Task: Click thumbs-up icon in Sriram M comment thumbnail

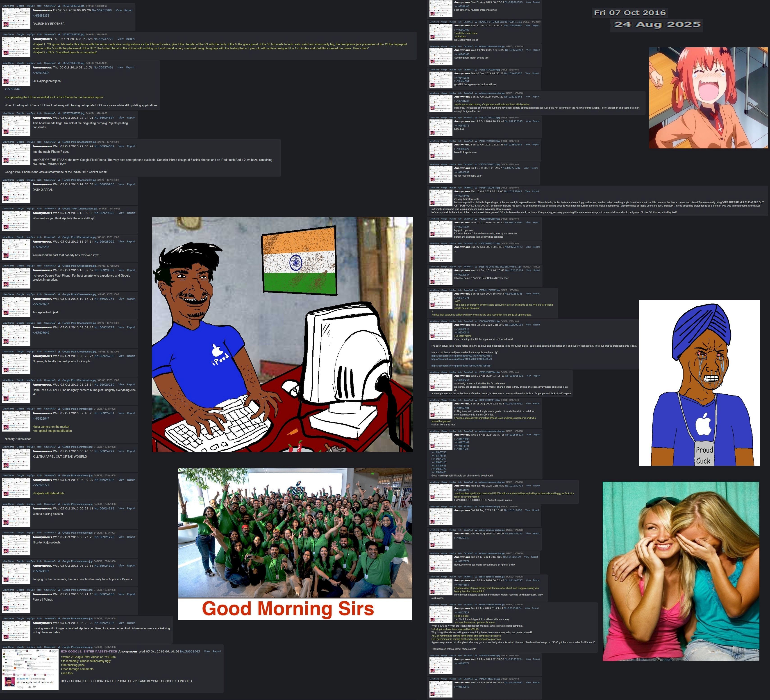Action: (30, 687)
